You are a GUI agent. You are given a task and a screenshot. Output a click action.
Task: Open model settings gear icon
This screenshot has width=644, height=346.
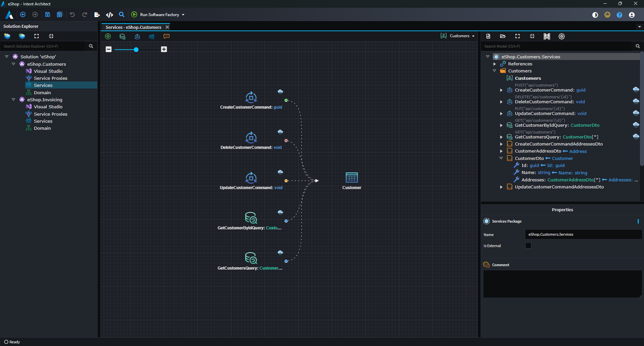pyautogui.click(x=561, y=36)
